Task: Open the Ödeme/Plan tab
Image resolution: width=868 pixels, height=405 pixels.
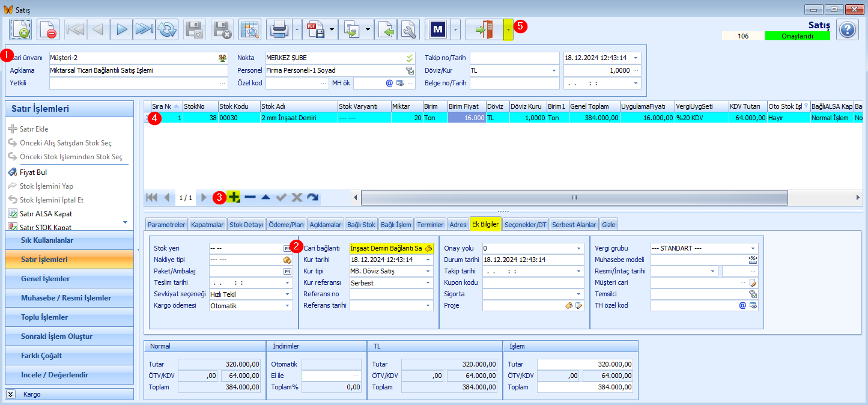Action: tap(286, 225)
